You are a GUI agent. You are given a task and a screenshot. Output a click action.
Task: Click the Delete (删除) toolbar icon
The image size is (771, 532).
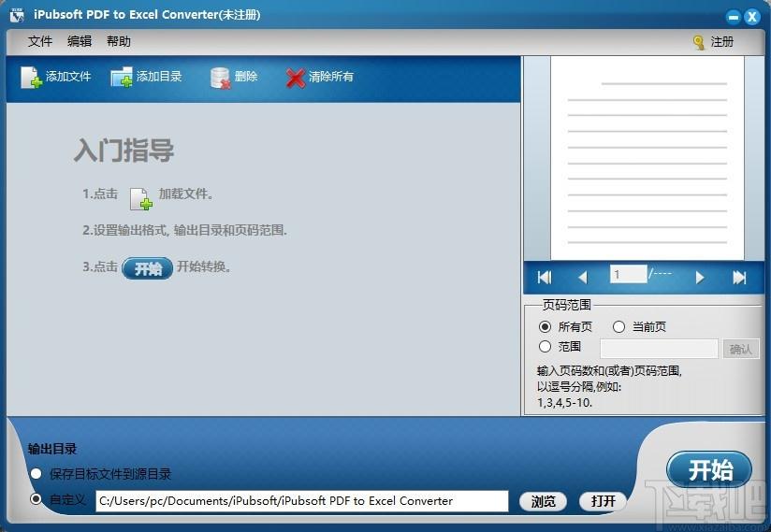[220, 78]
